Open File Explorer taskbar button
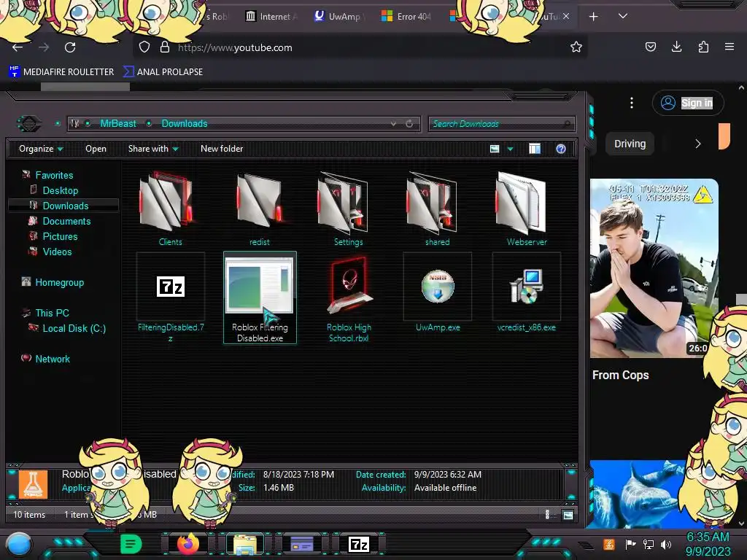Viewport: 747px width, 560px height. 245,544
